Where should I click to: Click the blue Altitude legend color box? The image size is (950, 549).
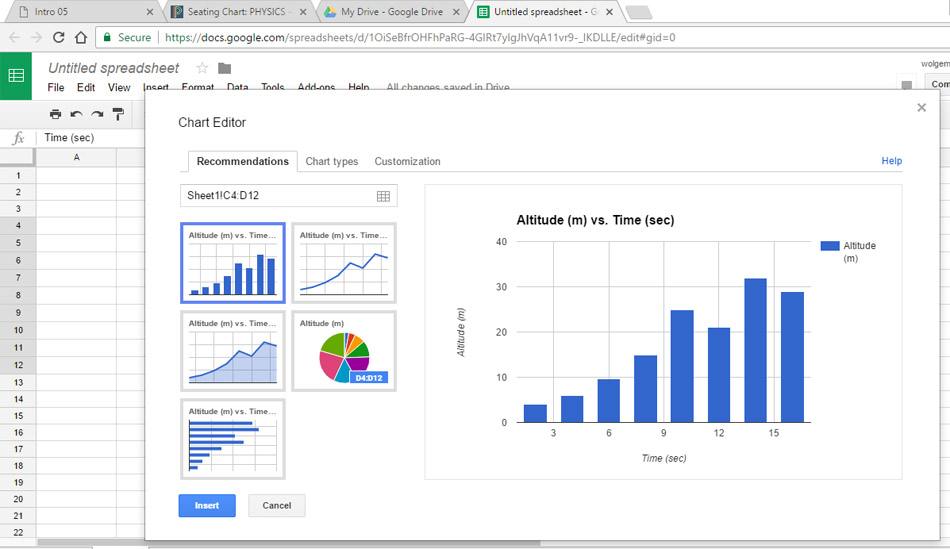pos(829,246)
